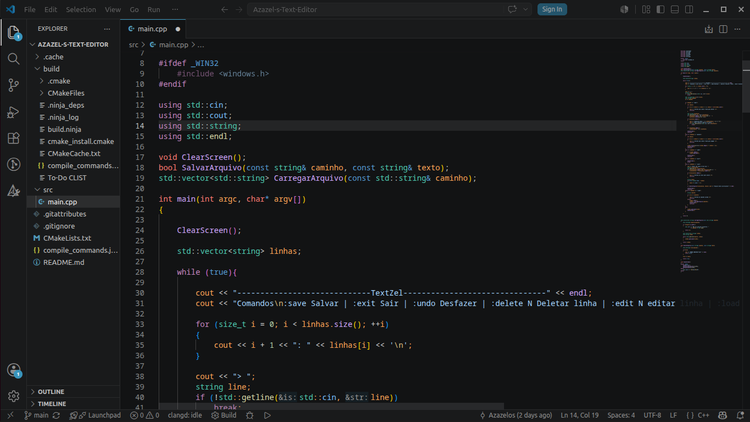Click the download-style editor action icon
Screen dimensions: 750x422
click(x=709, y=29)
